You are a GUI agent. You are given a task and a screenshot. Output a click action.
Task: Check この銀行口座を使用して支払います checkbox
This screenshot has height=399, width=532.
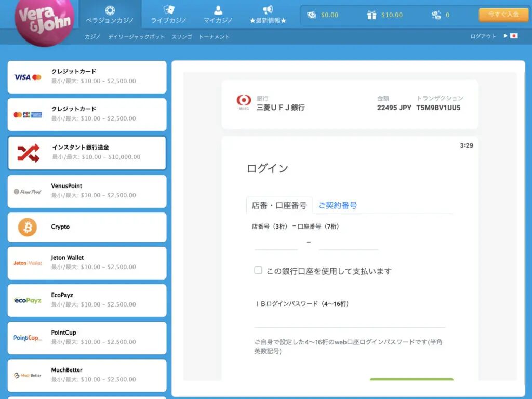tap(258, 270)
